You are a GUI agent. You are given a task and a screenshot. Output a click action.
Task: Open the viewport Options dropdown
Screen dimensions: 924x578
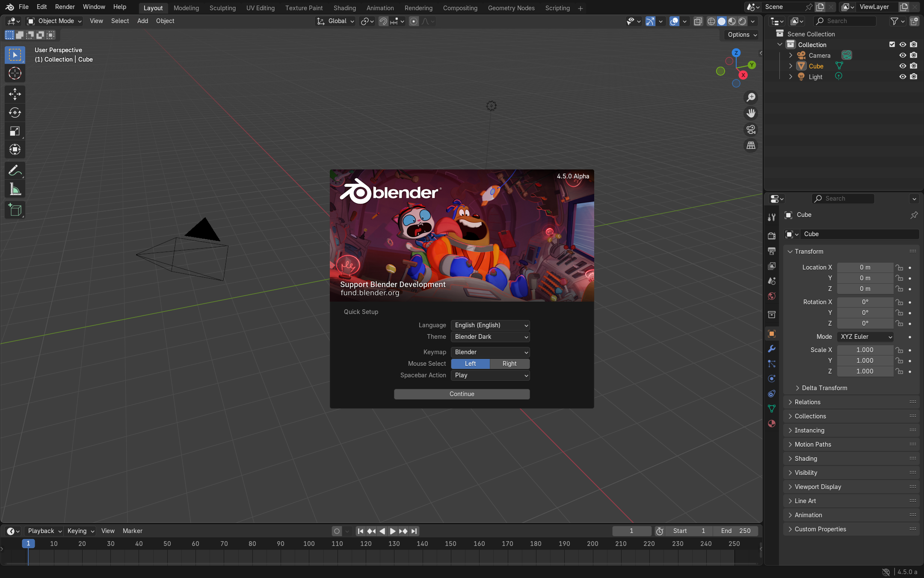(742, 35)
